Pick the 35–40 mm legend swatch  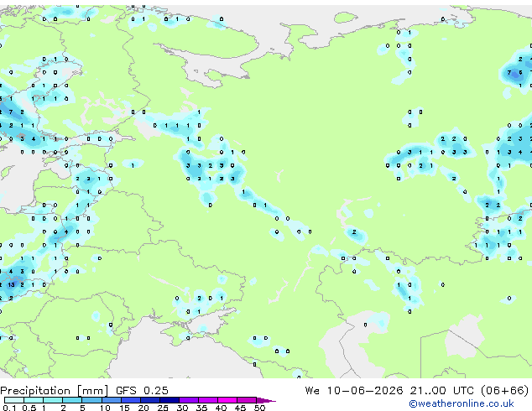(x=208, y=400)
